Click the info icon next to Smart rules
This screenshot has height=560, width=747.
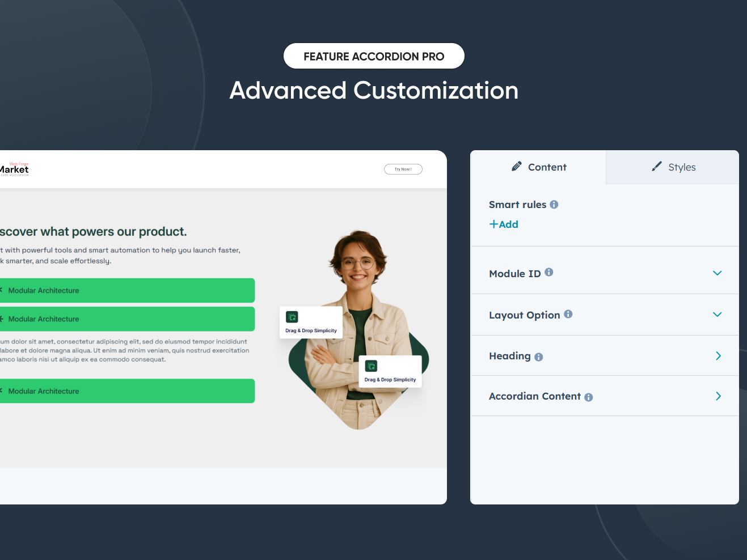[x=554, y=205]
